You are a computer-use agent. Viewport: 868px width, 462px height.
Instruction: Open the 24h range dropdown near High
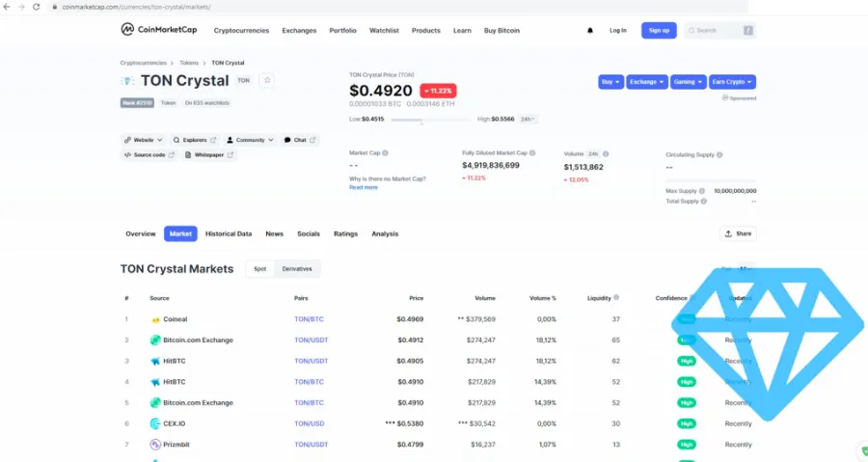(x=528, y=119)
